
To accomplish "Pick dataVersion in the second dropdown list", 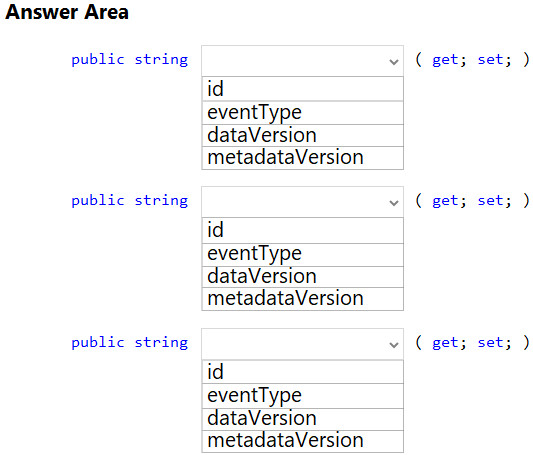I will click(x=303, y=277).
